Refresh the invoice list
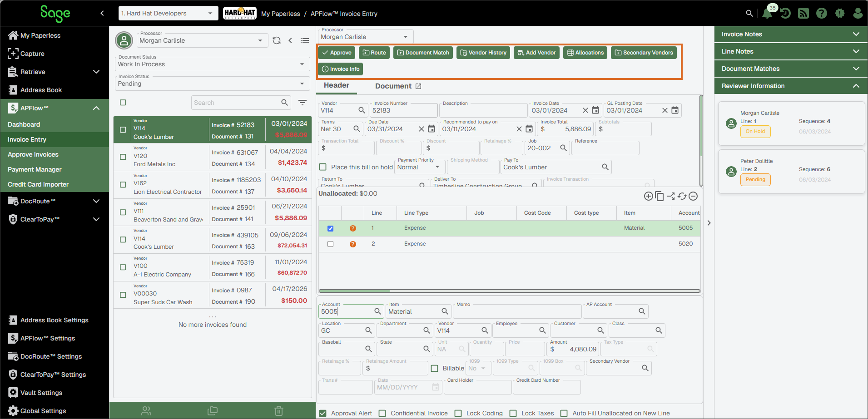This screenshot has height=419, width=868. [x=277, y=40]
